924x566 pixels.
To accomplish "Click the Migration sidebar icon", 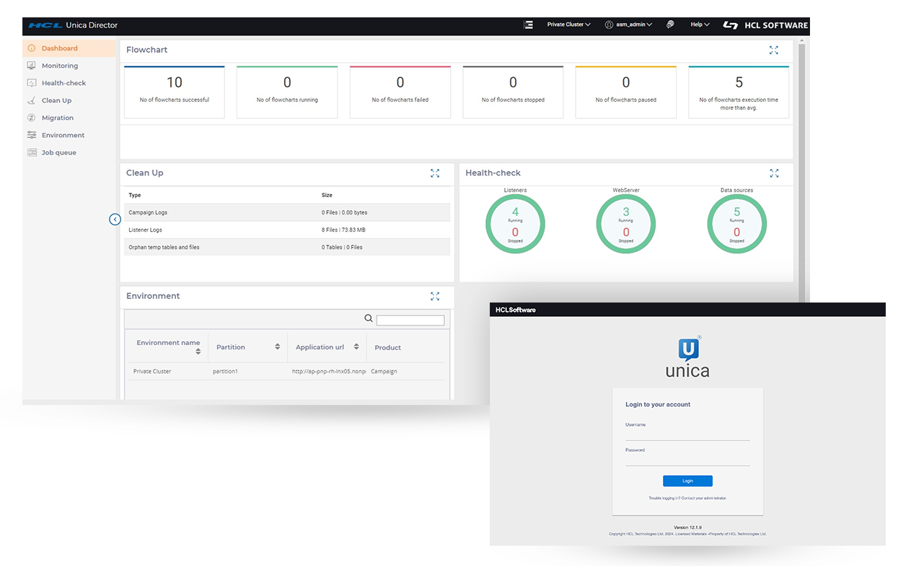I will (x=32, y=118).
